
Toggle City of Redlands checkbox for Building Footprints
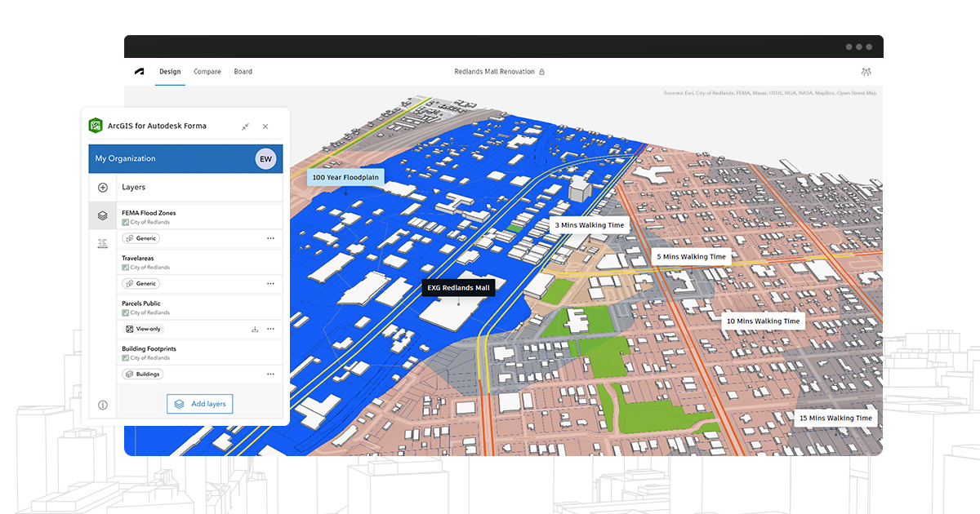click(126, 357)
